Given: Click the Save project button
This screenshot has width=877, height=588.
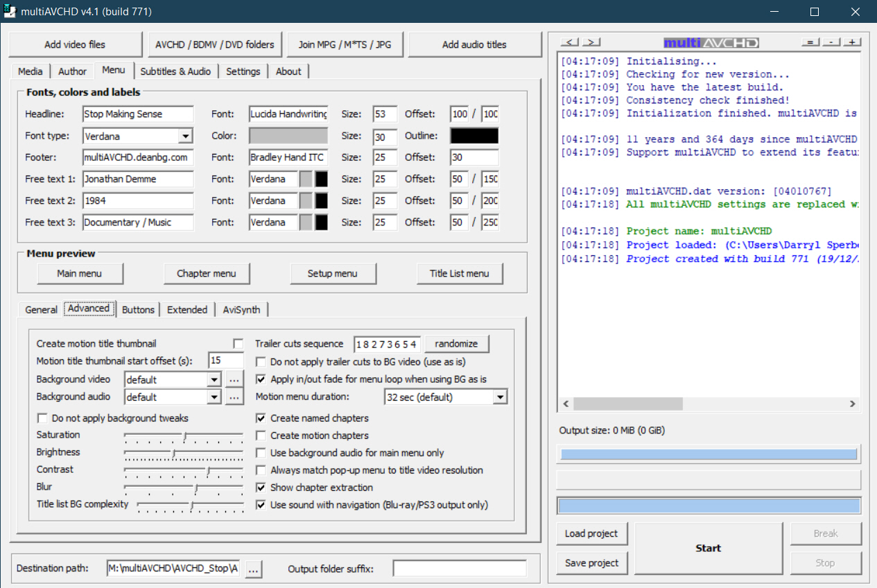Looking at the screenshot, I should [592, 563].
